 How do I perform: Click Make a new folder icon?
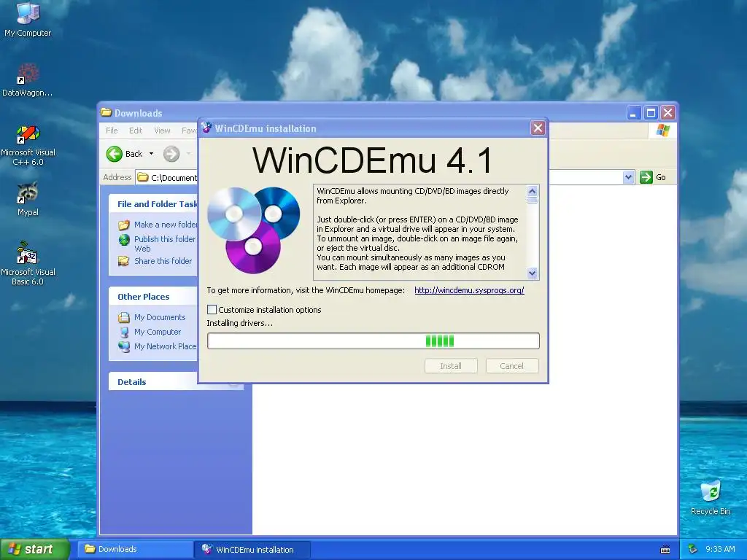(124, 225)
